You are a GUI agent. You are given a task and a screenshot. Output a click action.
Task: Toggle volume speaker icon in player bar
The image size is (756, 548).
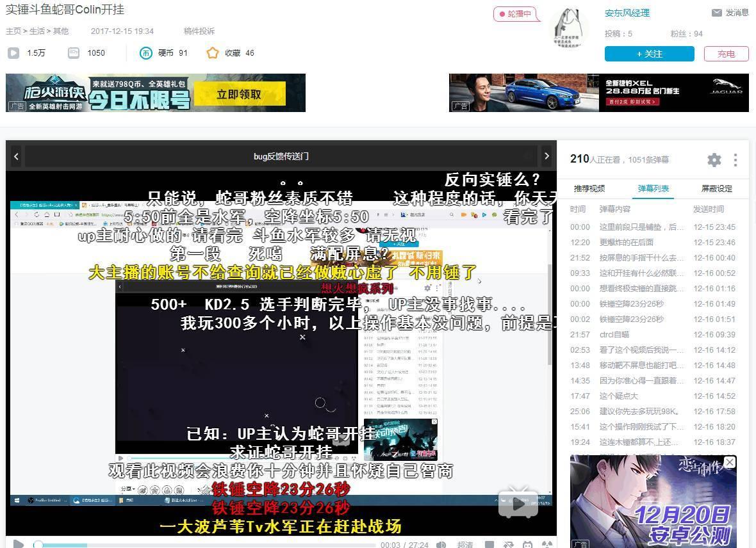[441, 545]
